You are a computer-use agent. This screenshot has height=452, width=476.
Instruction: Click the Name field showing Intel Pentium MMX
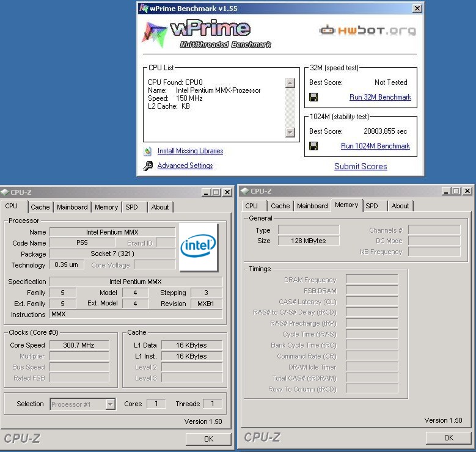112,232
